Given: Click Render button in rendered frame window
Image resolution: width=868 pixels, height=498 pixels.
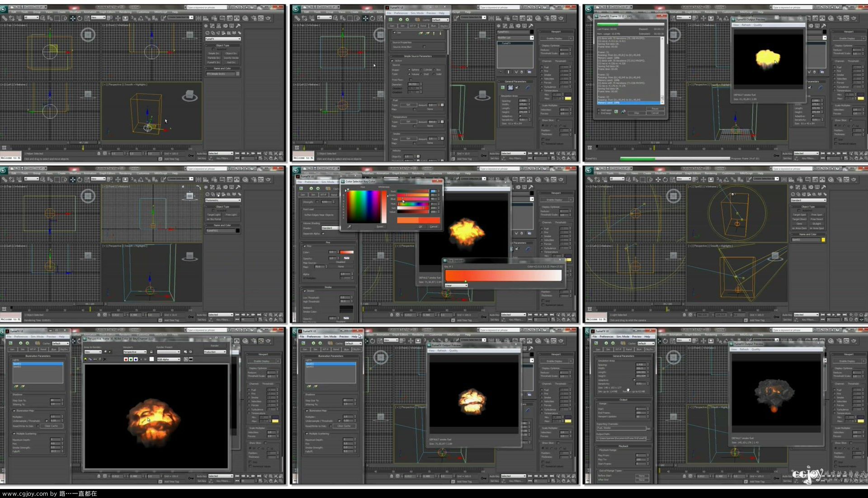Looking at the screenshot, I should coord(215,346).
